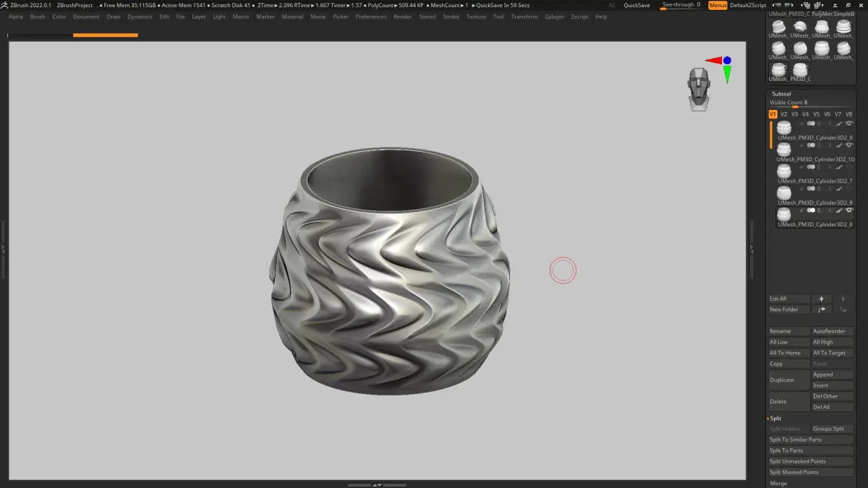The width and height of the screenshot is (868, 488).
Task: Click the Groups Split button
Action: 833,429
